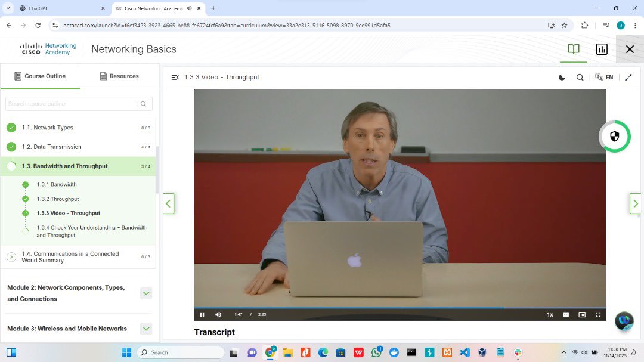644x362 pixels.
Task: Toggle picture-in-picture mode for the video
Action: (x=581, y=314)
